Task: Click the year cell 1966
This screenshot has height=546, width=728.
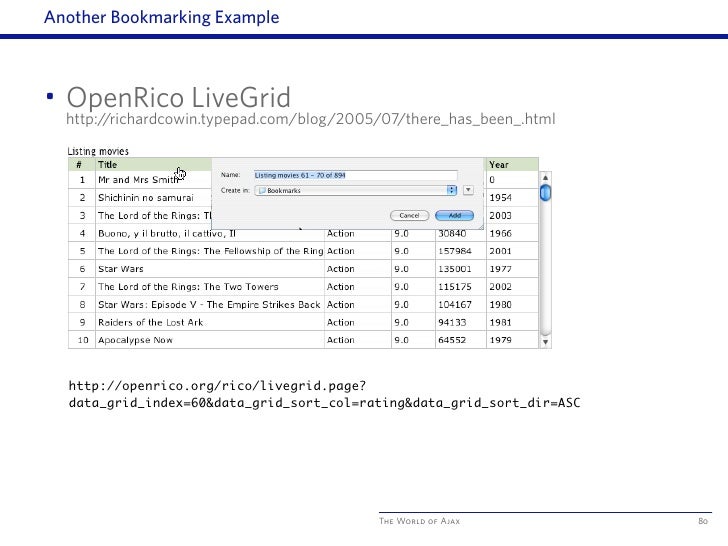Action: [x=500, y=234]
